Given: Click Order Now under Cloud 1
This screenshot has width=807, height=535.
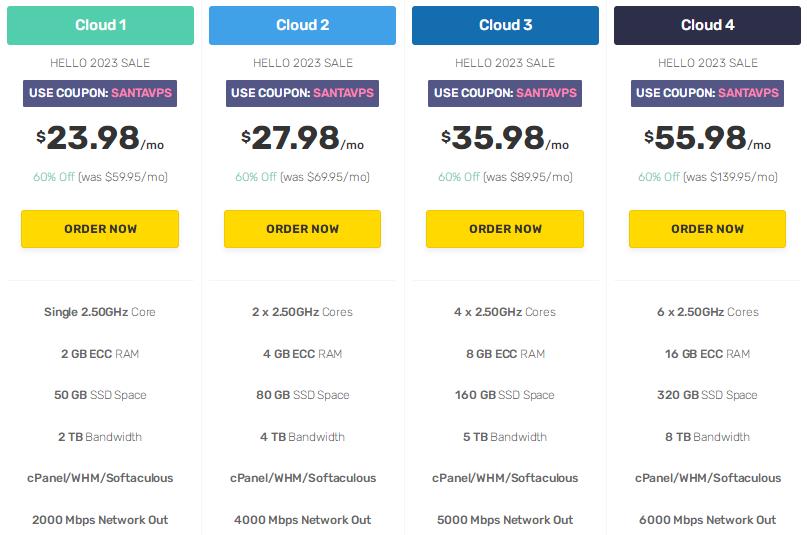Looking at the screenshot, I should pos(100,229).
